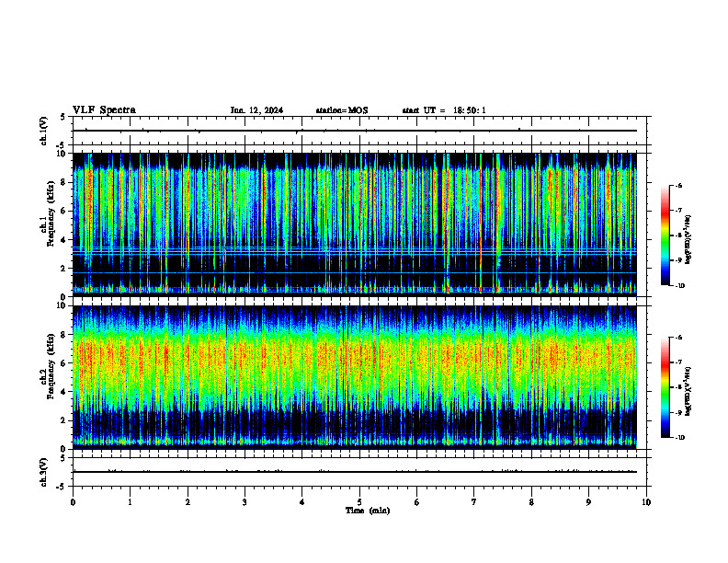Click the "ch.1(V)" axis label at top
The width and height of the screenshot is (728, 563).
(x=44, y=131)
